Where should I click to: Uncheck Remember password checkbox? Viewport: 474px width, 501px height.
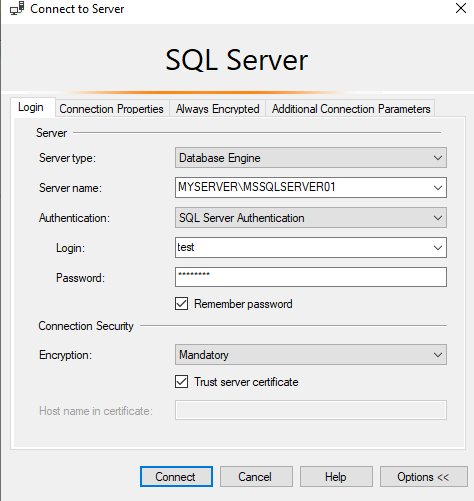tap(181, 304)
